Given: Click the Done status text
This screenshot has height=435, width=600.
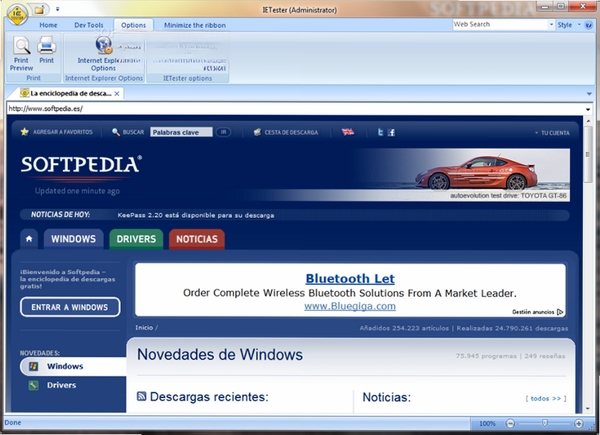Looking at the screenshot, I should pyautogui.click(x=13, y=423).
